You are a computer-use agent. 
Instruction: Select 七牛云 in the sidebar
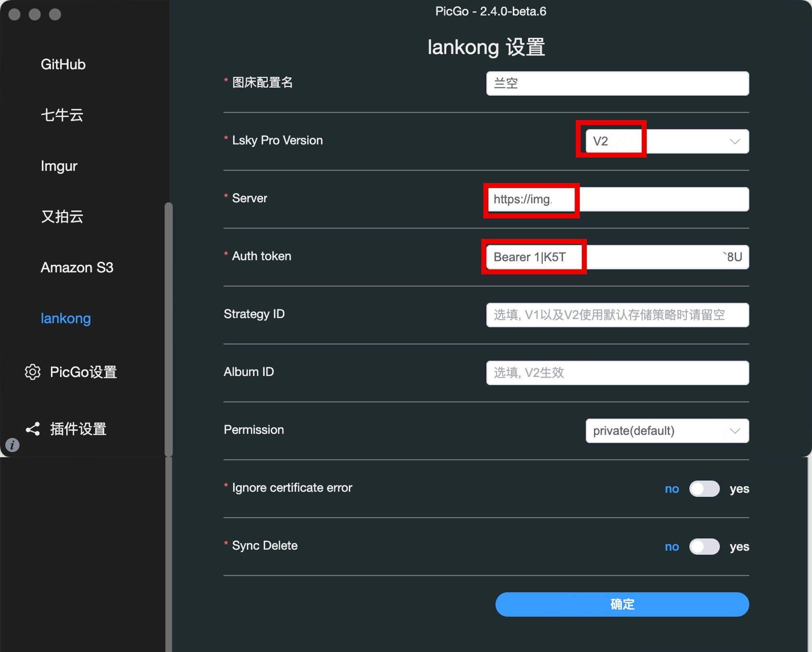62,115
